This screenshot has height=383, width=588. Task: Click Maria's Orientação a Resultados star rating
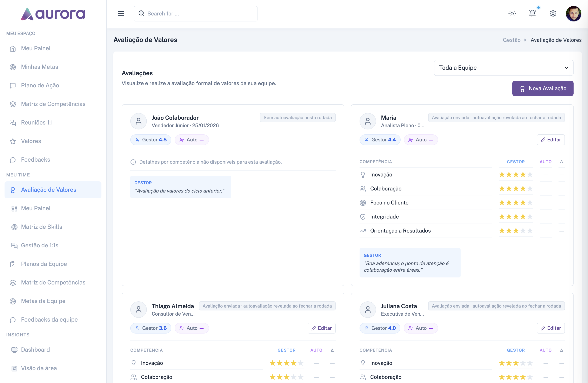(516, 231)
